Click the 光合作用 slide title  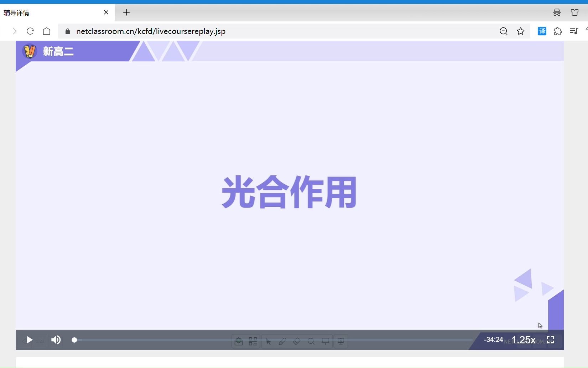click(x=289, y=192)
